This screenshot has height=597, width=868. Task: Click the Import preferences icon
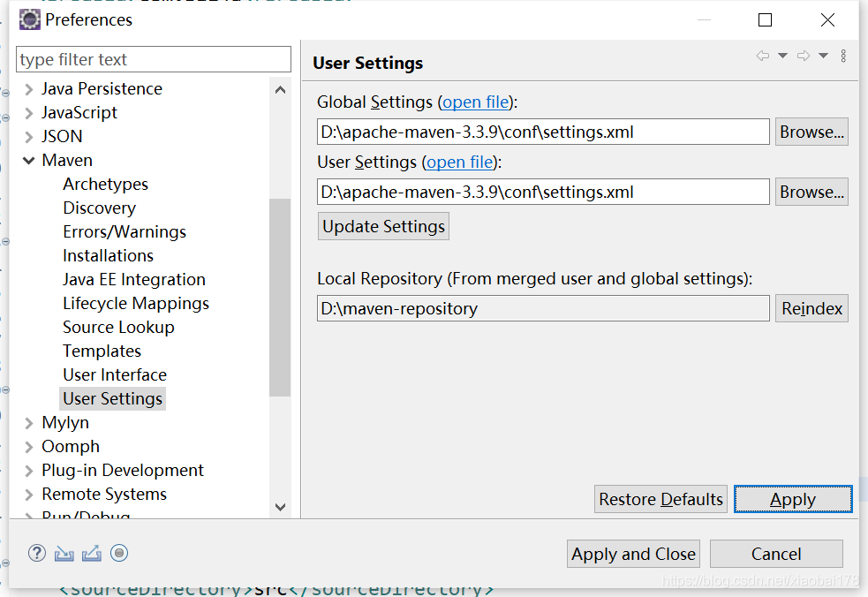64,553
